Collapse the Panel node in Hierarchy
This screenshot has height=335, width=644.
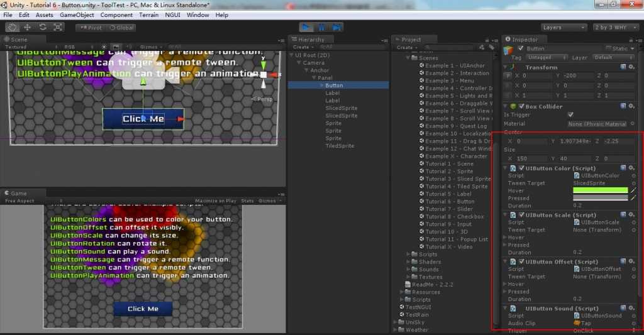[314, 77]
